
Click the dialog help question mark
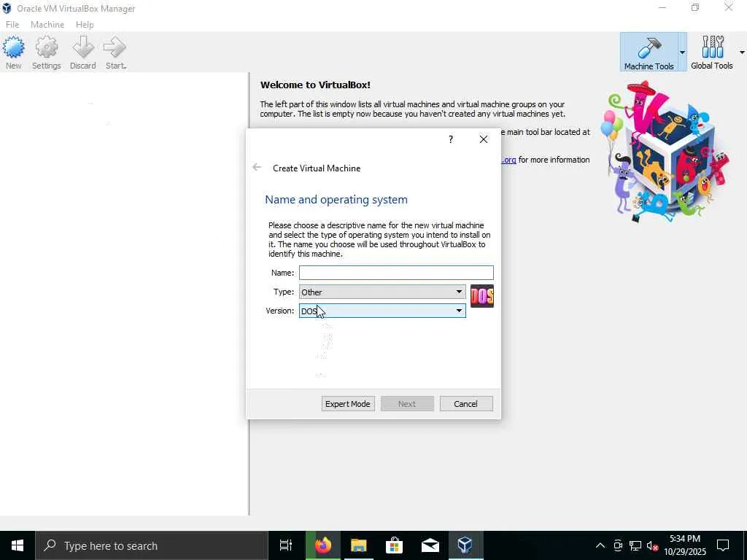point(451,139)
